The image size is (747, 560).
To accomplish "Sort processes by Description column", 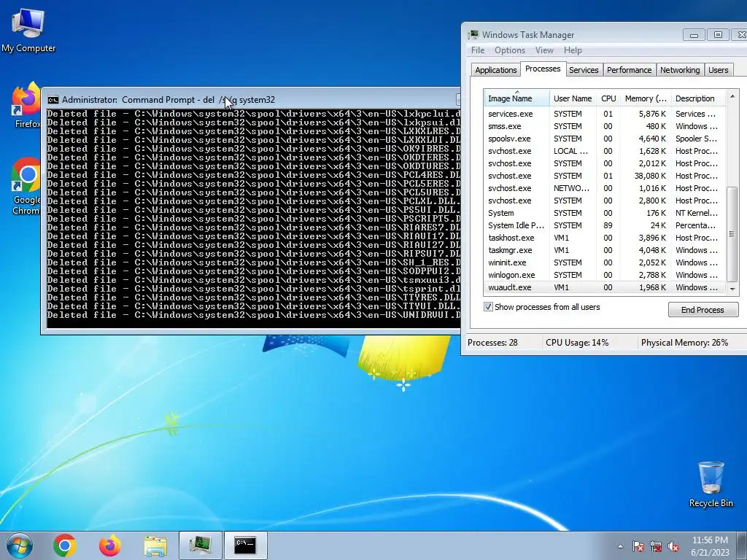I will (698, 98).
